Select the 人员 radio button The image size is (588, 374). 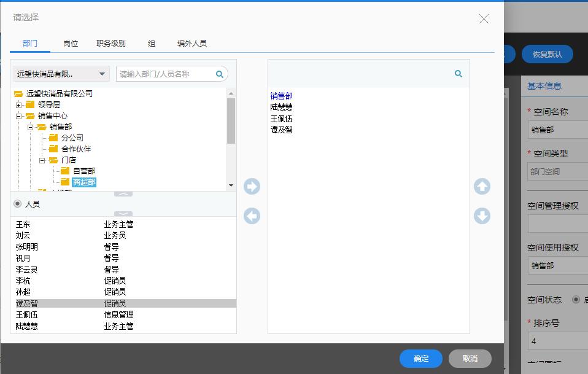click(17, 204)
